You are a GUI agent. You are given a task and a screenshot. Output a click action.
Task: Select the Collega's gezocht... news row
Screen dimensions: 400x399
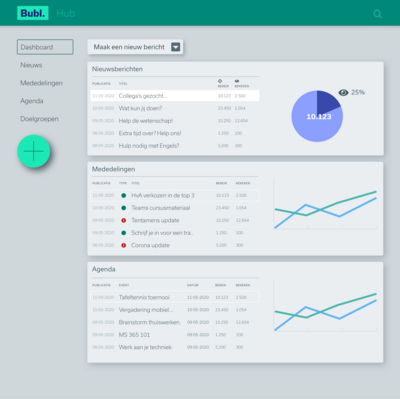(175, 96)
